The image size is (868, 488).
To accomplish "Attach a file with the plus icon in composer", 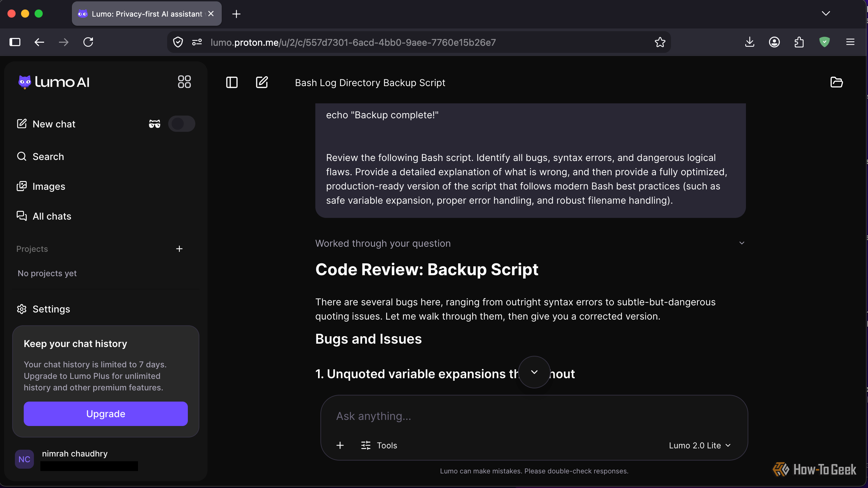I will point(340,445).
